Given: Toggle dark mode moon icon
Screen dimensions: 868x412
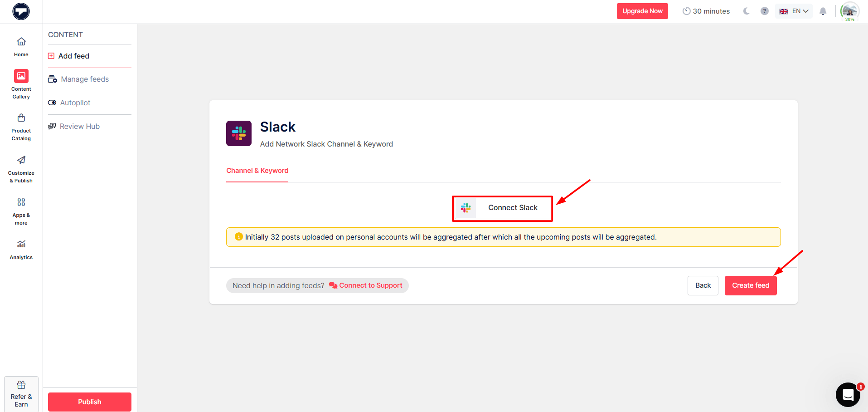Looking at the screenshot, I should pyautogui.click(x=746, y=11).
